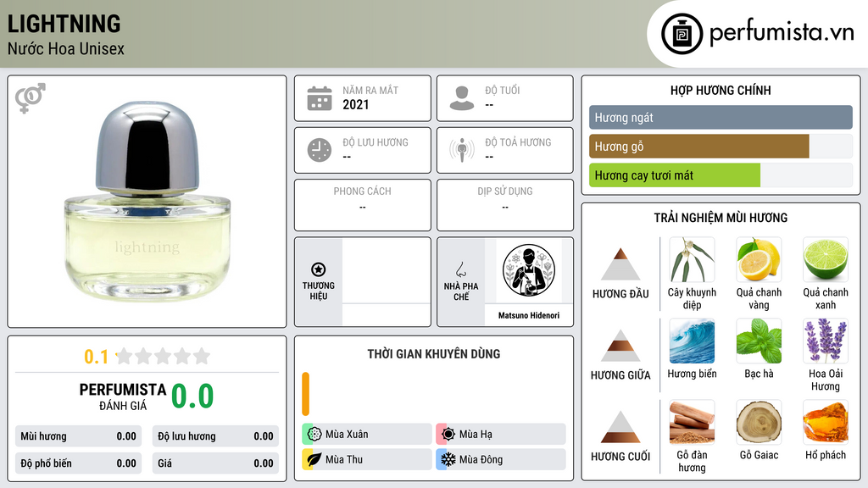Click the Perfumista Đánh Giá label
Image resolution: width=868 pixels, height=488 pixels.
pyautogui.click(x=123, y=397)
